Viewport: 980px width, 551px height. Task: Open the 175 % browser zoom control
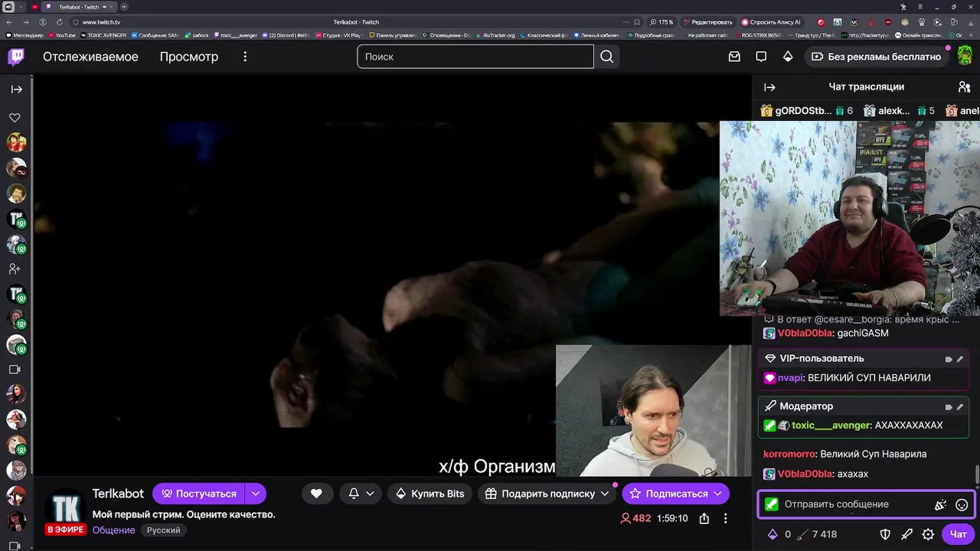pyautogui.click(x=661, y=22)
